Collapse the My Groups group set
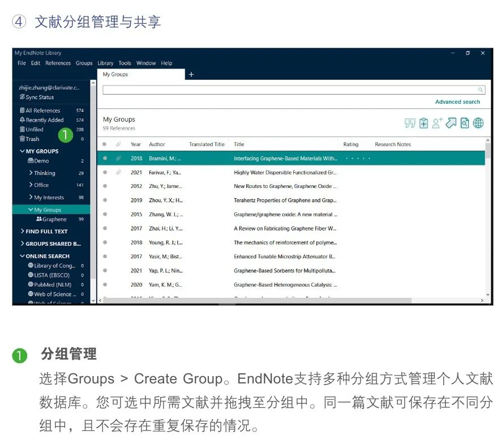 (31, 210)
